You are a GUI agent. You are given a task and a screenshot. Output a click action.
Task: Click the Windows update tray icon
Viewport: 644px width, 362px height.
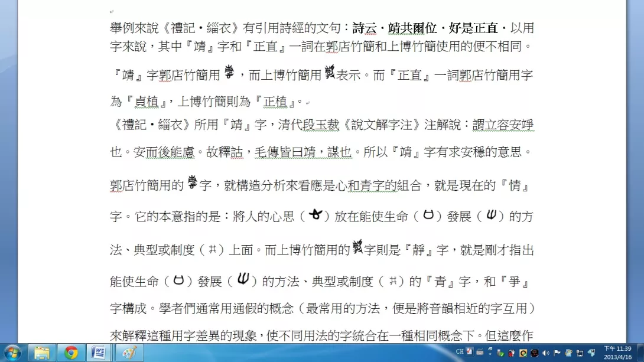point(568,353)
